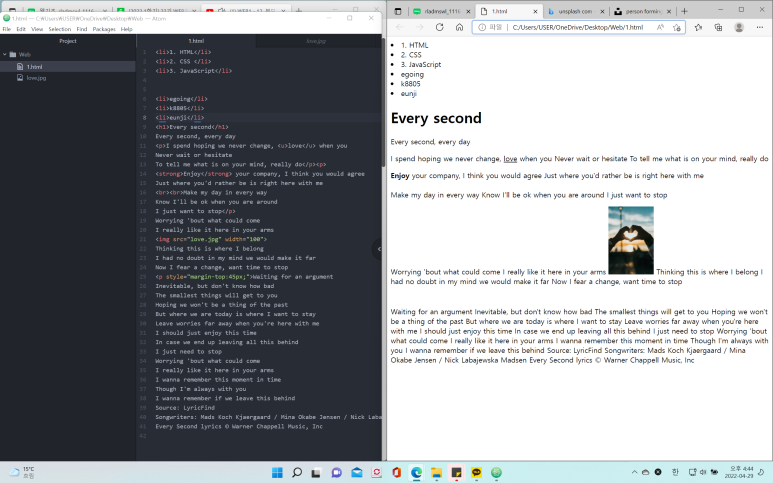The width and height of the screenshot is (773, 483).
Task: Switch to the unsplash.com browser tab
Action: 575,11
